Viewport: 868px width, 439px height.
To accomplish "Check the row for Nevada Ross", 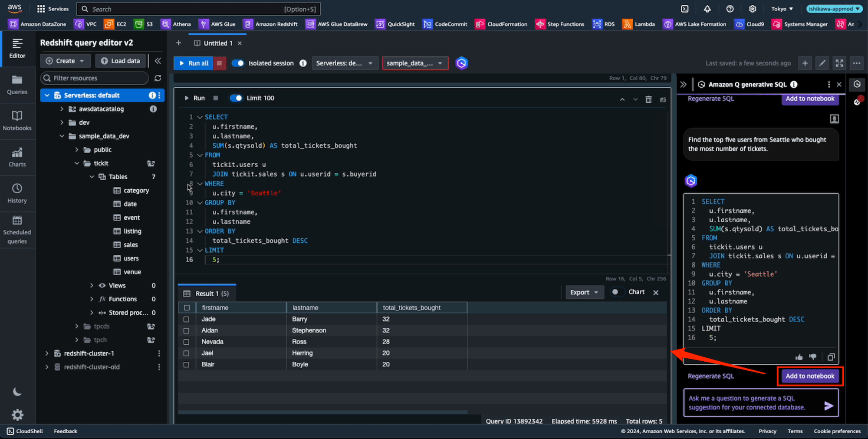I will click(187, 342).
